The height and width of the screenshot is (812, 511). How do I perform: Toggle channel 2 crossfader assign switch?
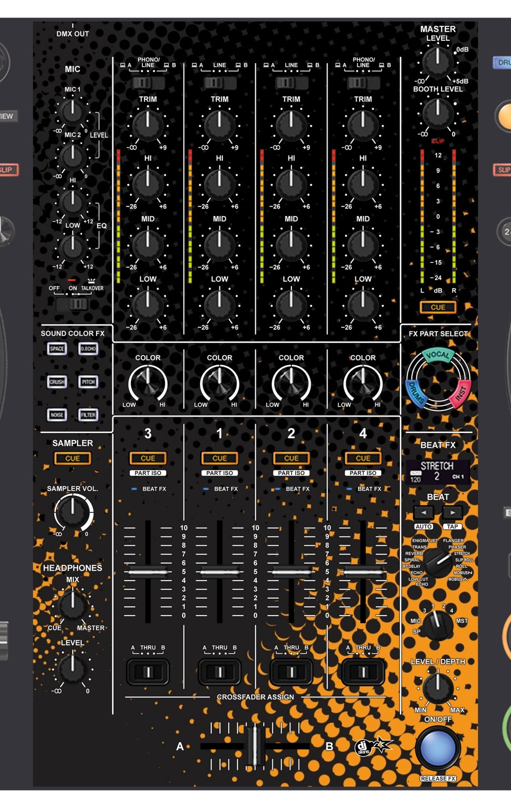pos(291,672)
